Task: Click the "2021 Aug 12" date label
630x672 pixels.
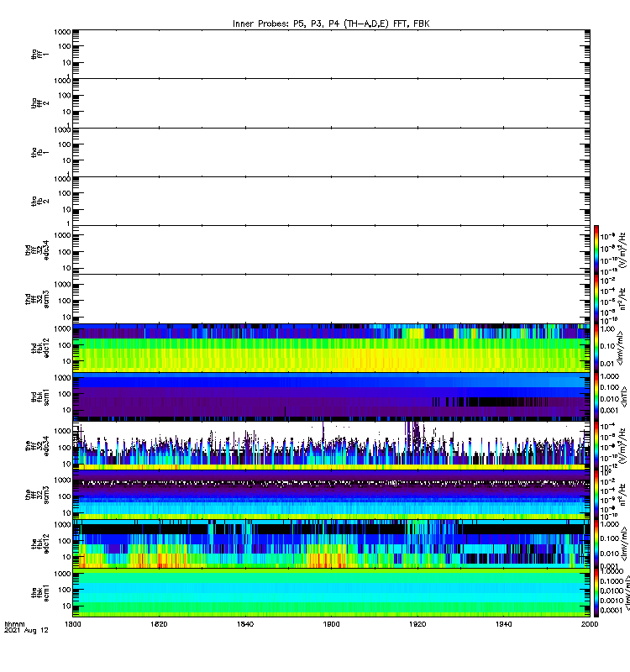Action: pos(26,631)
